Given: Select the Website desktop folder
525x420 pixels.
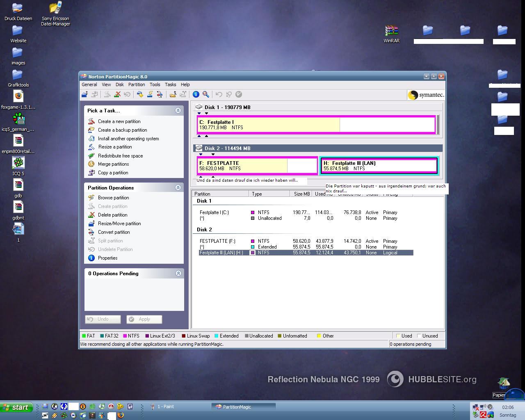Looking at the screenshot, I should (18, 34).
